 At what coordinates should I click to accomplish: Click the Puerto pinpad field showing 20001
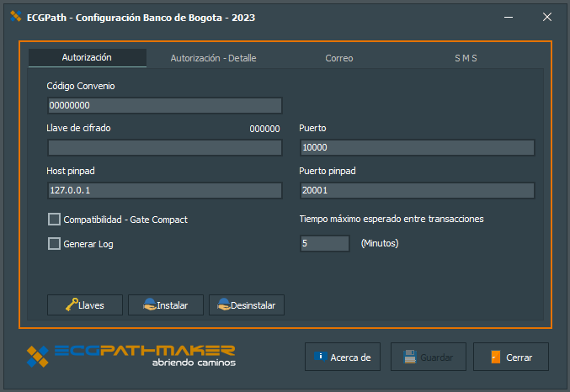coord(417,191)
